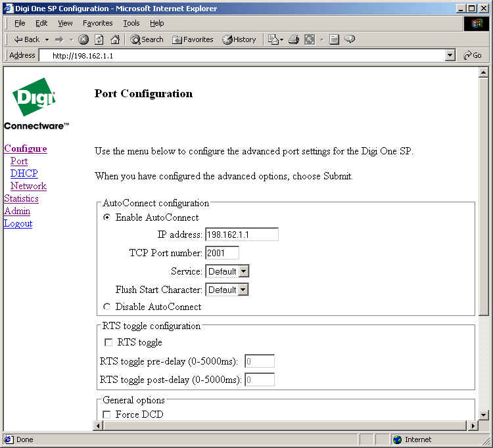Check the RTS toggle checkbox

(x=108, y=342)
